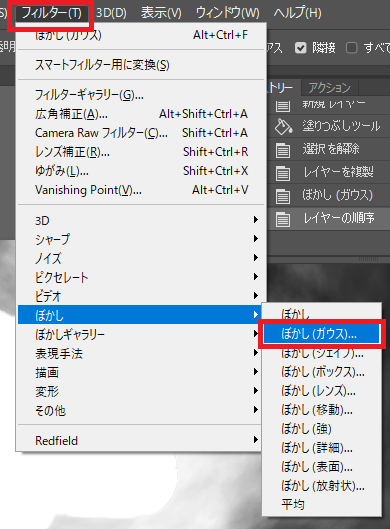Viewport: 390px width, 529px height.
Task: Choose スマートフィルター用に変換(S)
Action: tap(142, 65)
